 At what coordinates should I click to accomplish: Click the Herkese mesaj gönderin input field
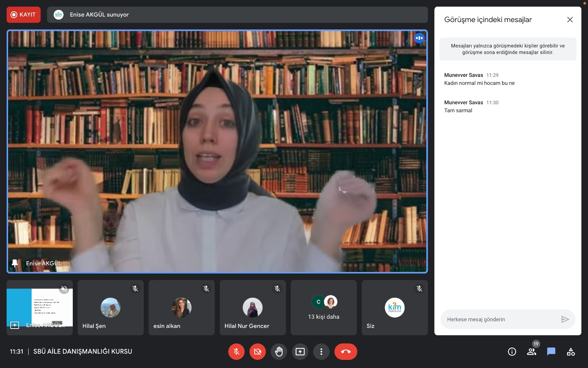click(500, 319)
